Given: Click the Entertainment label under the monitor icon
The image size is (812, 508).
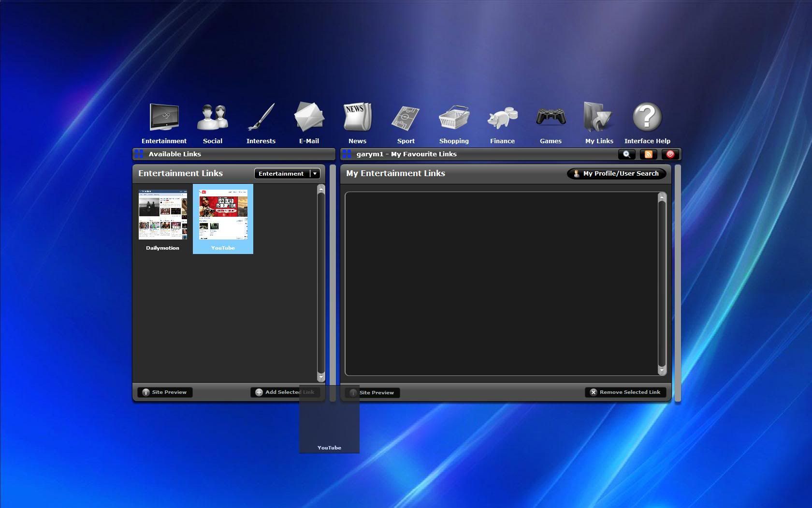Looking at the screenshot, I should tap(164, 141).
